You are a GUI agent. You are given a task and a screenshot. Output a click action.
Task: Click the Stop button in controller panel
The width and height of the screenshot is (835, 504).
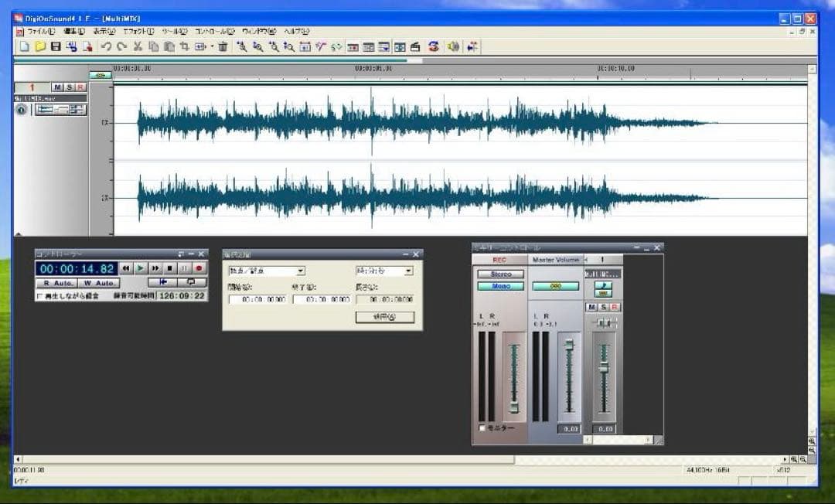click(x=170, y=268)
